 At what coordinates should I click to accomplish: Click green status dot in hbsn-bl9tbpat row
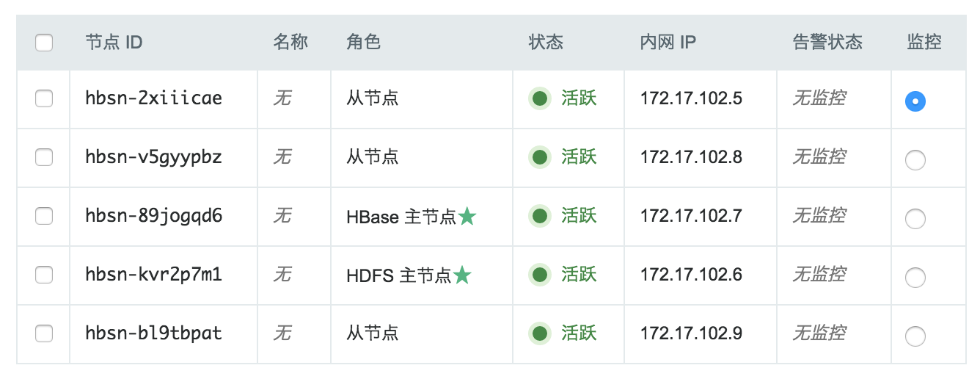click(540, 333)
